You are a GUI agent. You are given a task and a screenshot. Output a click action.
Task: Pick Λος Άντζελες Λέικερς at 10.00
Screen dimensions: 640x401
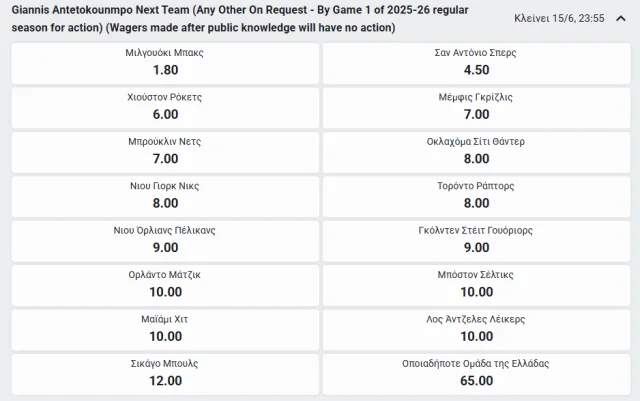476,330
